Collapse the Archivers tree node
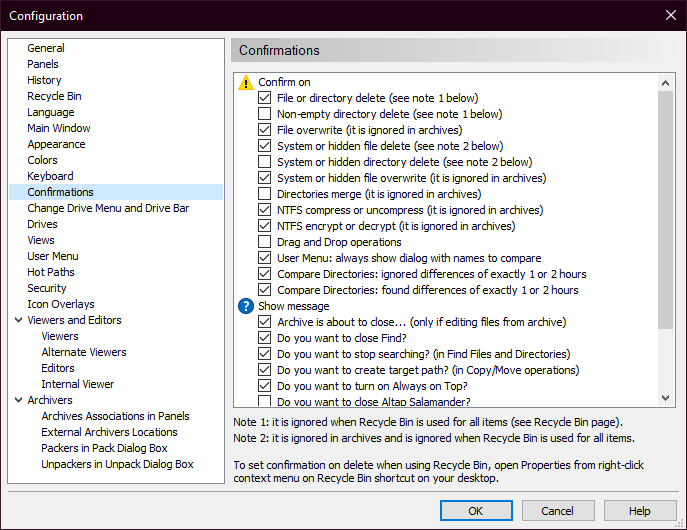This screenshot has width=687, height=530. pos(19,400)
